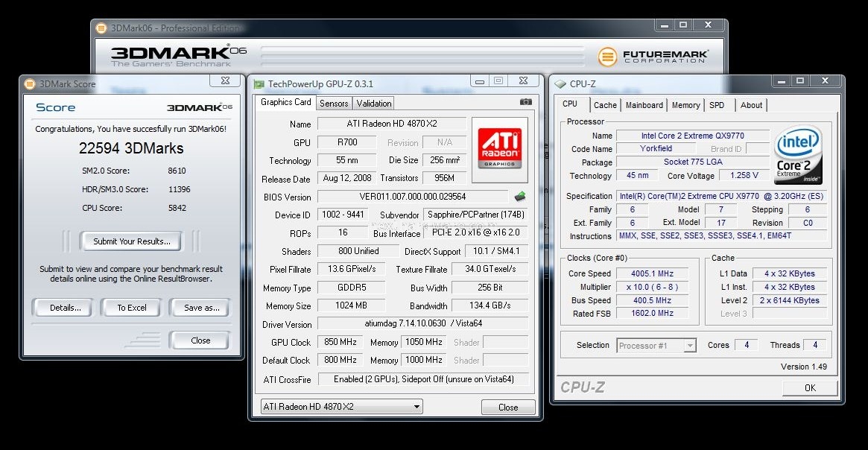Click the ATI Radeon Graphics logo

point(499,149)
